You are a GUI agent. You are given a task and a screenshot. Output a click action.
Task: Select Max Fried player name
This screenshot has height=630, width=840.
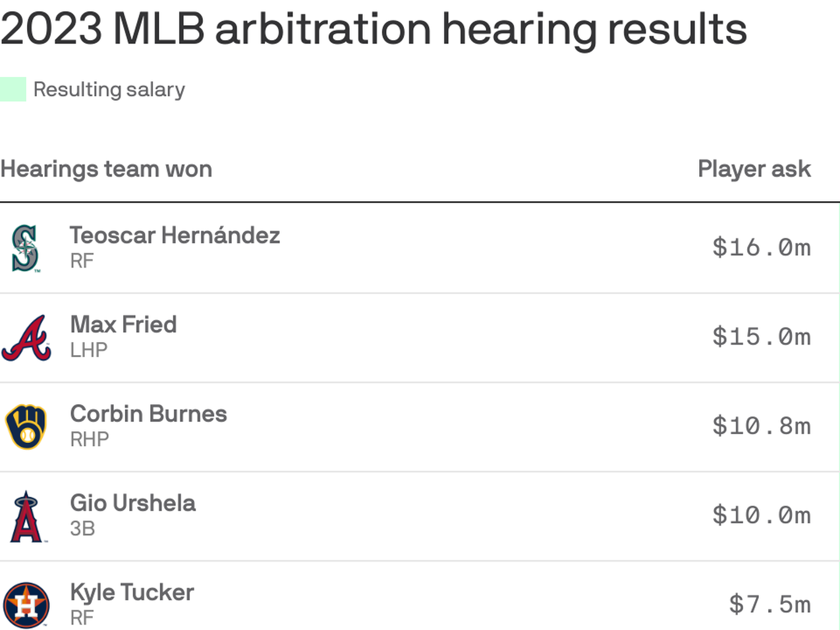point(124,325)
